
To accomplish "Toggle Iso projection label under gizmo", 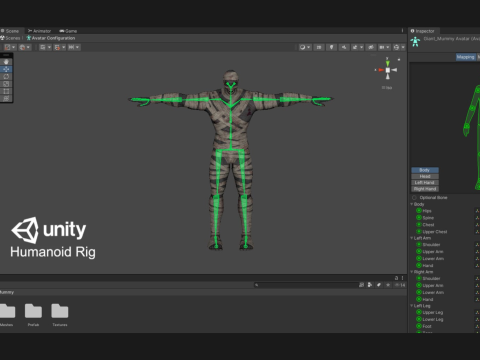I will tap(387, 88).
